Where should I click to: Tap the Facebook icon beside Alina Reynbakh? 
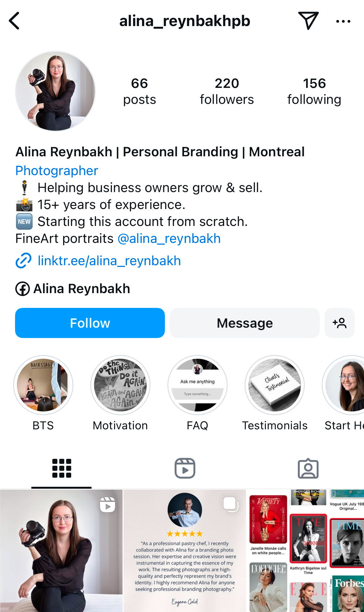(23, 289)
